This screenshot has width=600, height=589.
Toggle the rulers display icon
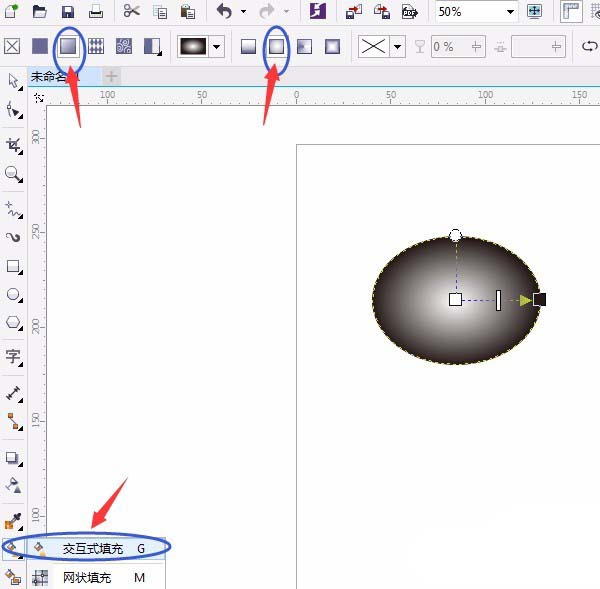(571, 11)
